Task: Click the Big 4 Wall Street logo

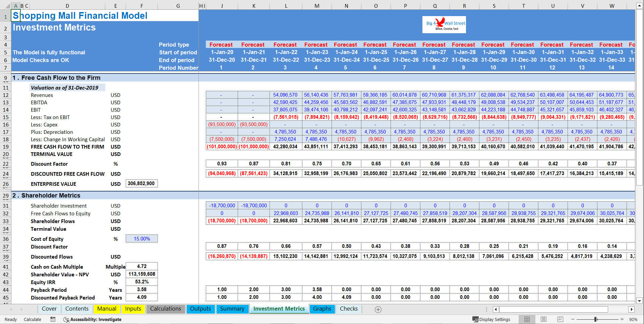Action: [444, 24]
